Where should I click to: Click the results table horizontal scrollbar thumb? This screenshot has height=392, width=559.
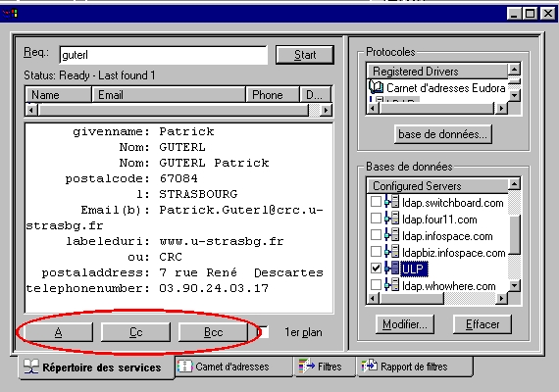click(x=173, y=110)
